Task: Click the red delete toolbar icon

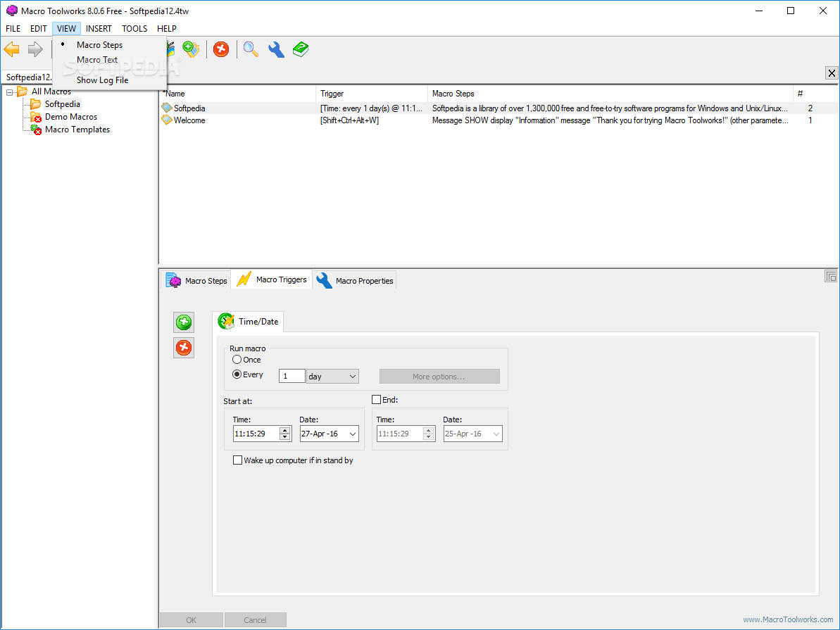Action: click(220, 49)
